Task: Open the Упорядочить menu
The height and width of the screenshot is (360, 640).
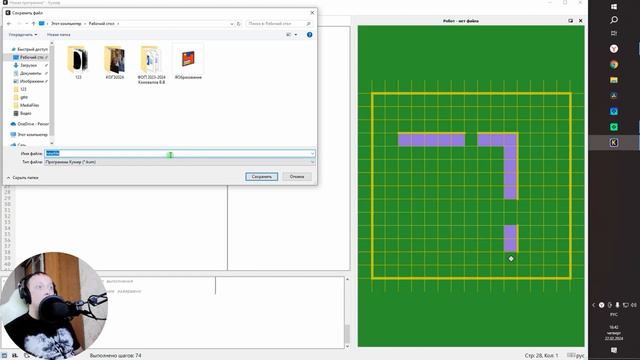Action: point(23,35)
